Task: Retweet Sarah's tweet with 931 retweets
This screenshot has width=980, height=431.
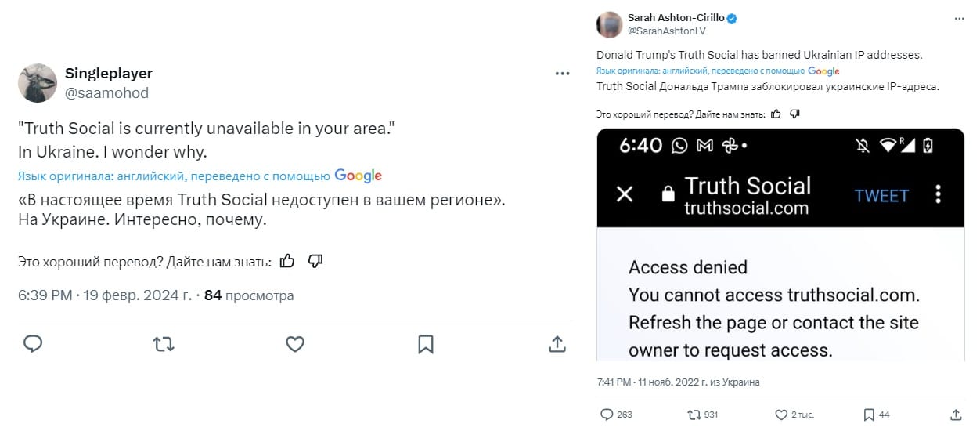Action: [702, 414]
